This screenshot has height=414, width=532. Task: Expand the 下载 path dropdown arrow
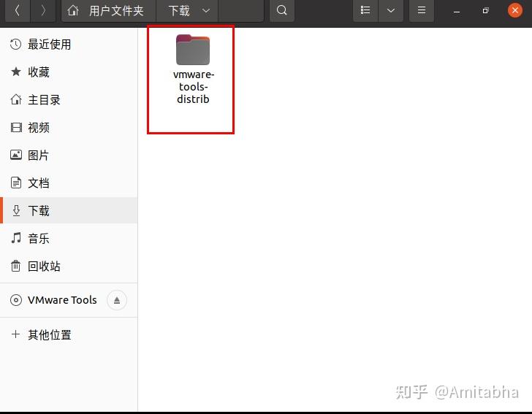[x=205, y=11]
